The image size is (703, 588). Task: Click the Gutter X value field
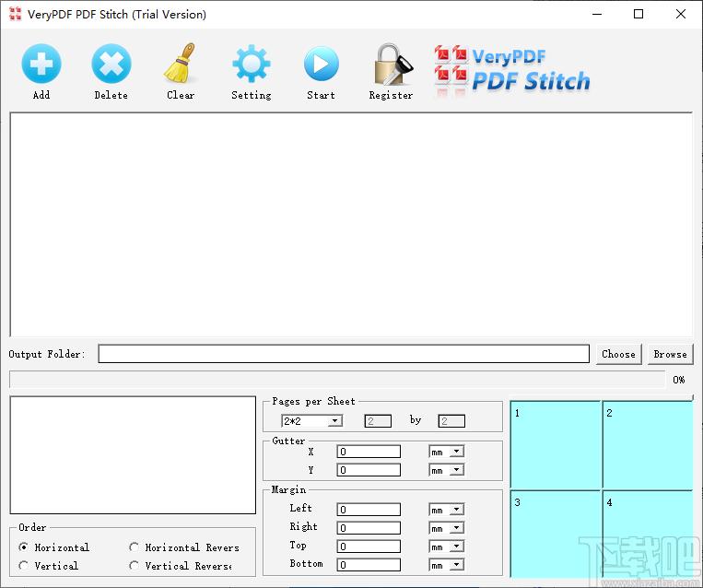pyautogui.click(x=369, y=452)
